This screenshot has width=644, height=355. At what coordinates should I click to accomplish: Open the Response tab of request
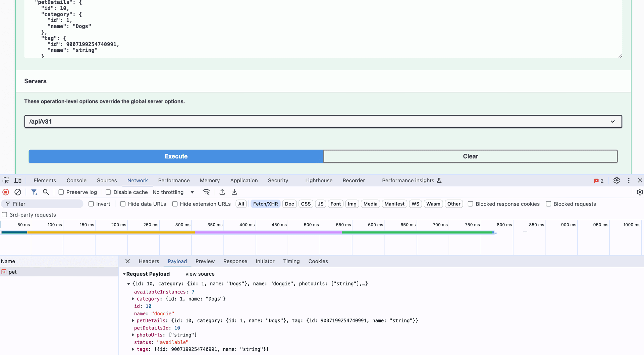(x=235, y=261)
